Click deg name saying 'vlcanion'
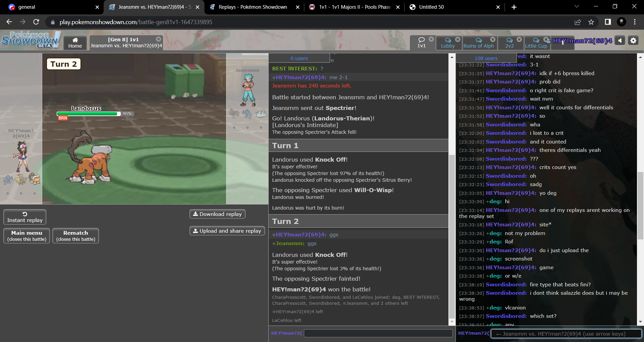The image size is (644, 342). (x=496, y=307)
